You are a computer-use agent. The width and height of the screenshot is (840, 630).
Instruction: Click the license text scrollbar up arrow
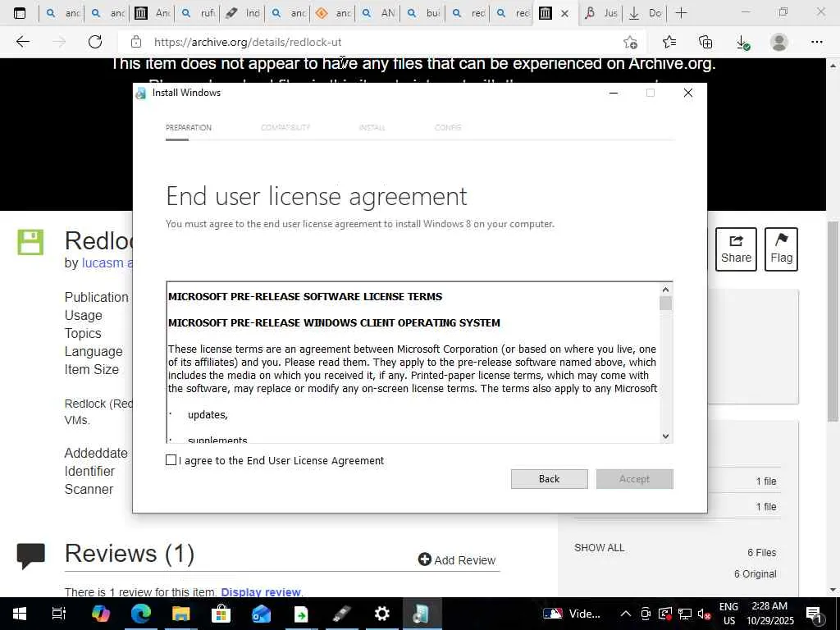tap(665, 290)
